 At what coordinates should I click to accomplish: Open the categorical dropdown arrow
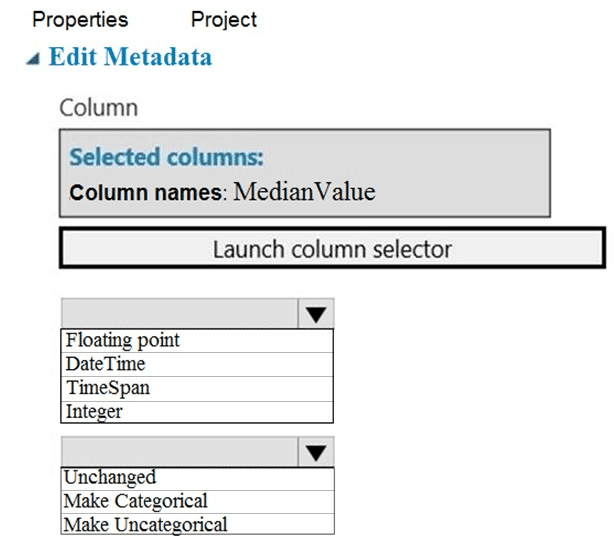point(316,451)
